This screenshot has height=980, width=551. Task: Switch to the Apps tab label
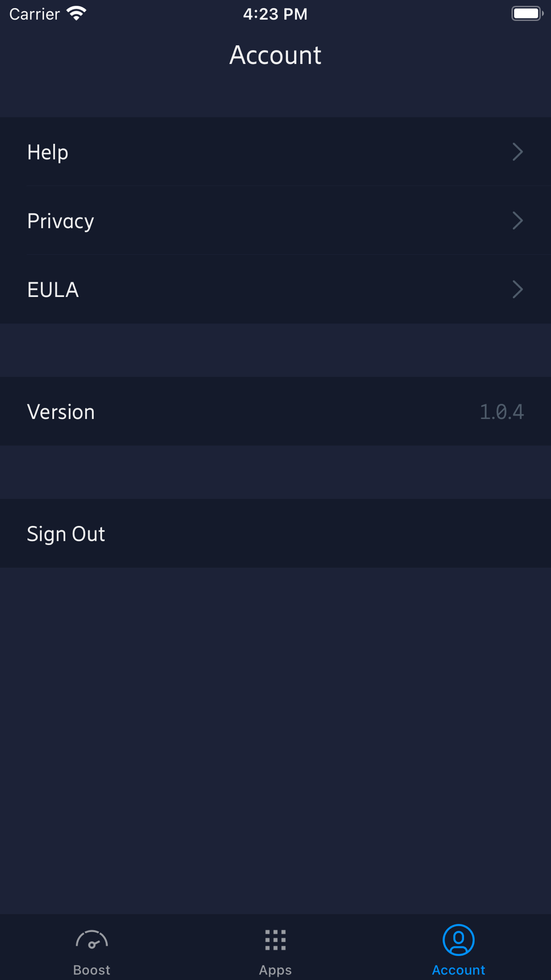click(275, 970)
